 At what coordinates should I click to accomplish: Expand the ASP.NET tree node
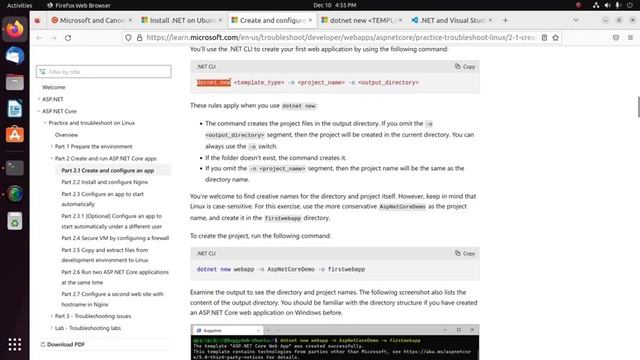pyautogui.click(x=39, y=99)
